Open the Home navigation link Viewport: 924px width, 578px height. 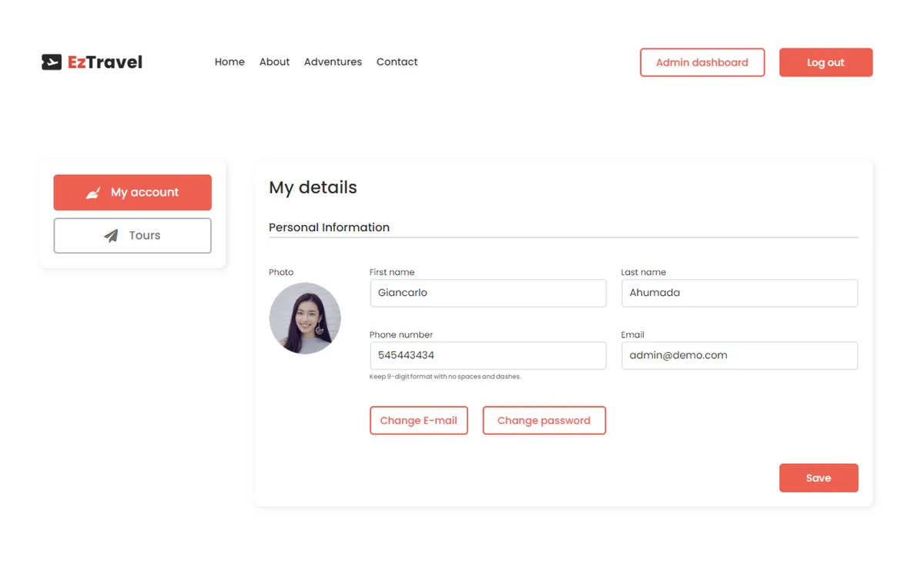[x=229, y=62]
